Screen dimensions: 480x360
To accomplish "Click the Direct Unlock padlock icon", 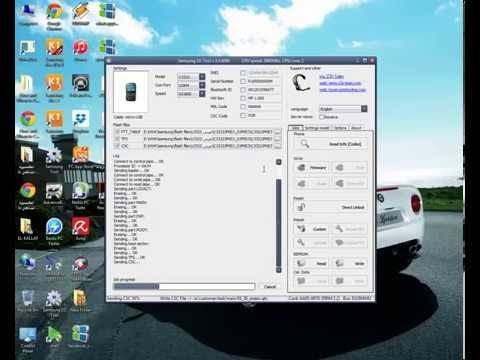I will [301, 207].
